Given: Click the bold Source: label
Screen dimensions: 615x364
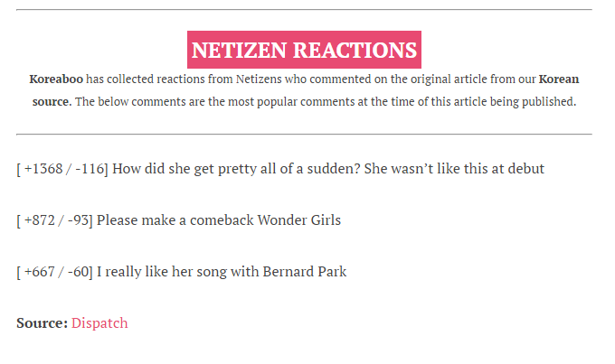Looking at the screenshot, I should point(43,322).
